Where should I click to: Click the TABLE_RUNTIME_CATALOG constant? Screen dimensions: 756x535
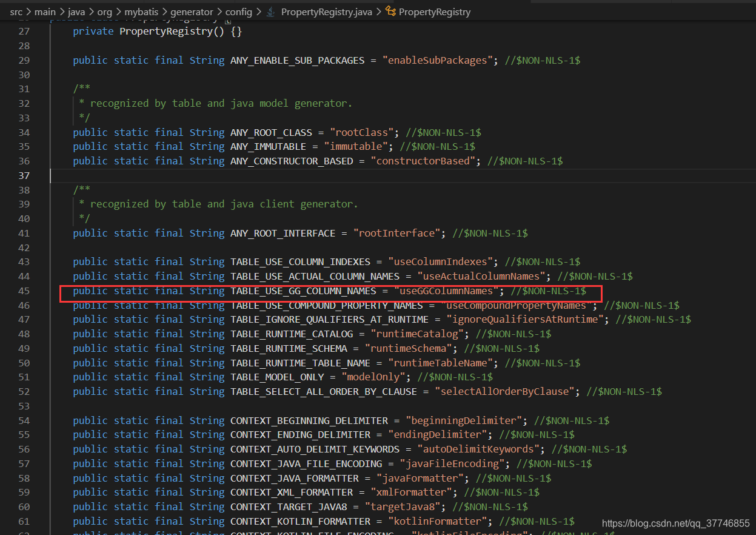tap(292, 334)
